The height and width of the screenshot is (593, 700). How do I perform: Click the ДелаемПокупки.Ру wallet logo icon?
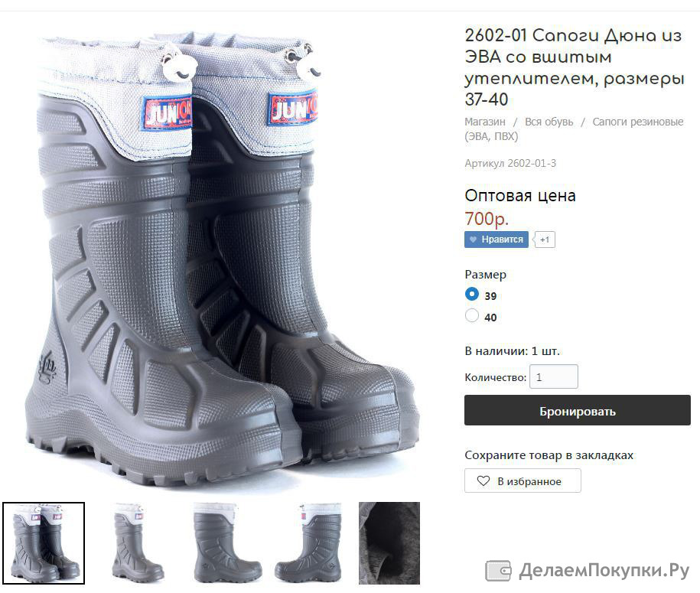point(498,571)
